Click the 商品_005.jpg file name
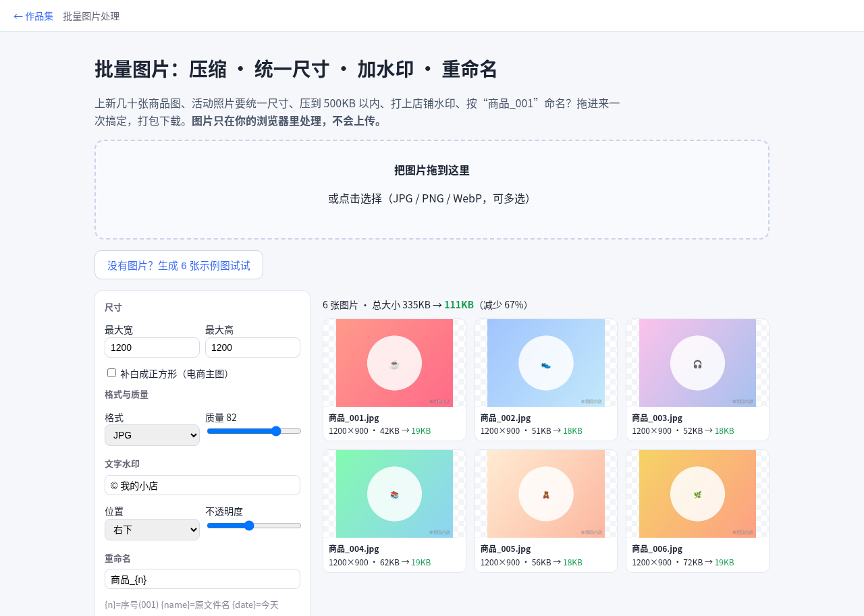This screenshot has width=864, height=616. [x=506, y=549]
